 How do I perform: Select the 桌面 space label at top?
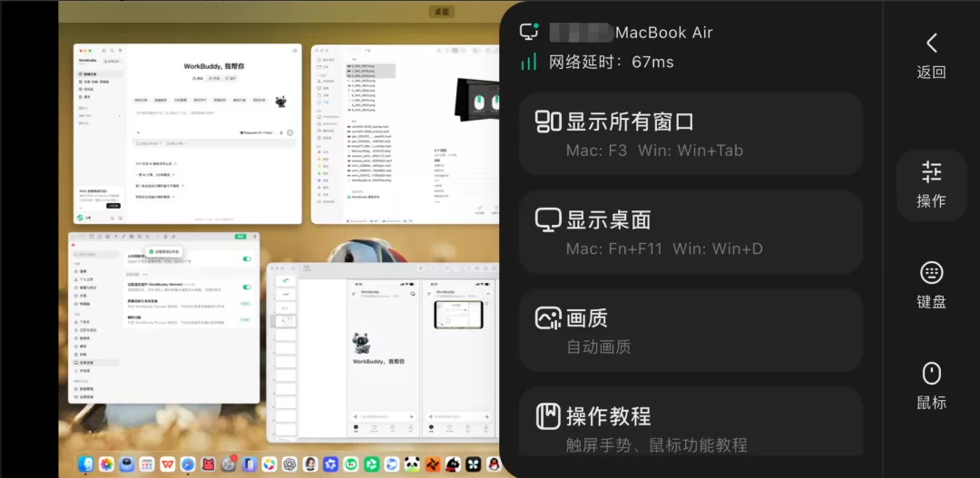(x=442, y=11)
